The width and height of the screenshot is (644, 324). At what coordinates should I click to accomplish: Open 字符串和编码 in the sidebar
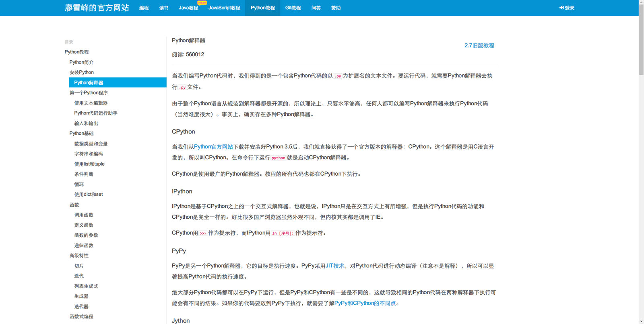89,154
